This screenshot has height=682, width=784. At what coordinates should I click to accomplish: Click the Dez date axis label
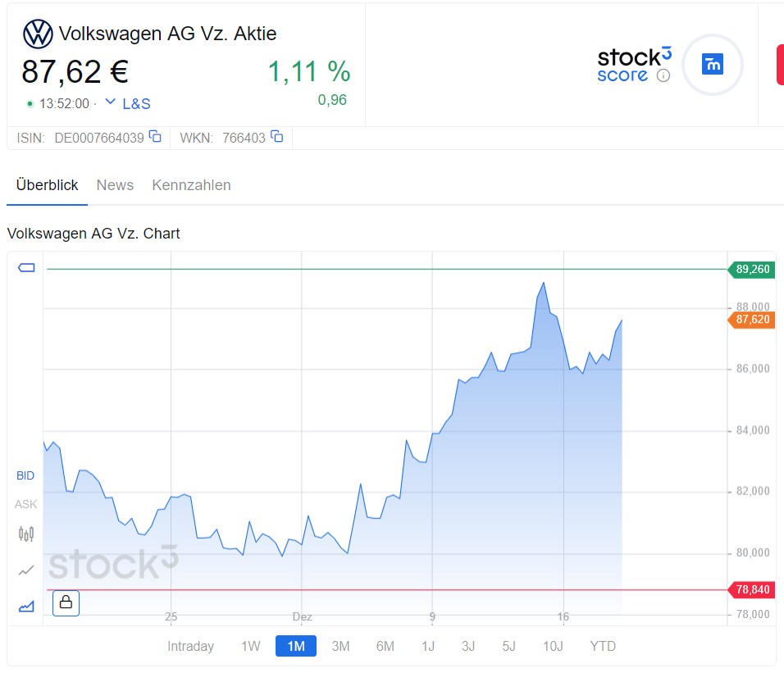coord(302,616)
